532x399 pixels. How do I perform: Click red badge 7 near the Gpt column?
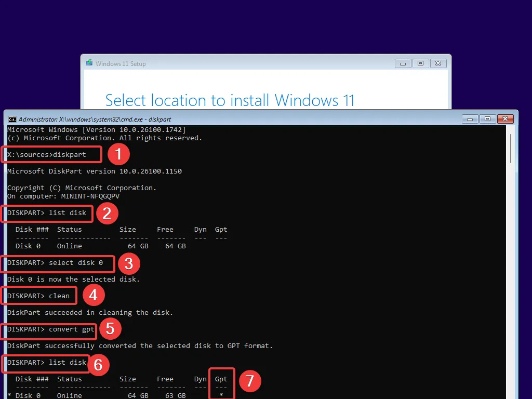[250, 381]
